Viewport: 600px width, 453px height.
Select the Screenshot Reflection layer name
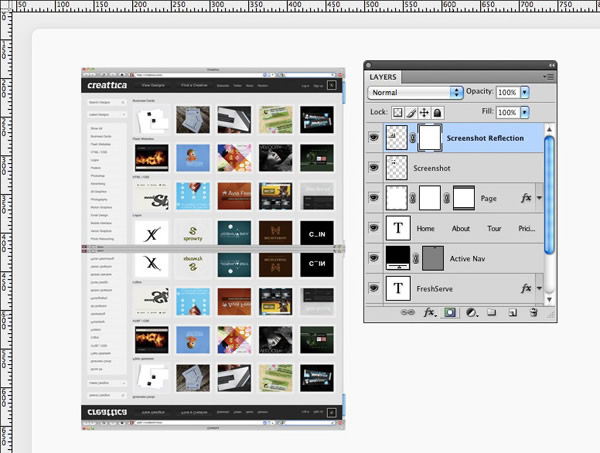485,138
